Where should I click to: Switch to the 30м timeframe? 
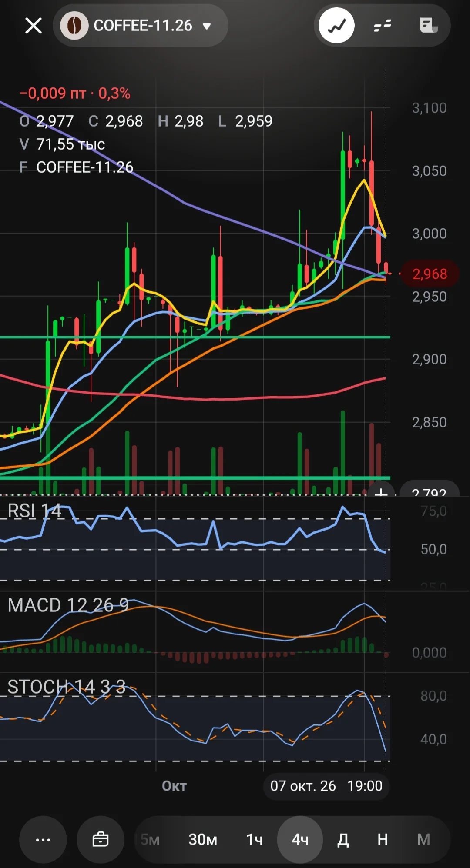(x=203, y=840)
